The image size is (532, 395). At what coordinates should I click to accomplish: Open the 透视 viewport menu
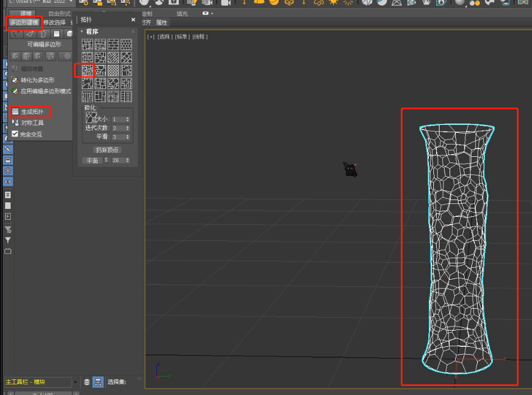[165, 36]
